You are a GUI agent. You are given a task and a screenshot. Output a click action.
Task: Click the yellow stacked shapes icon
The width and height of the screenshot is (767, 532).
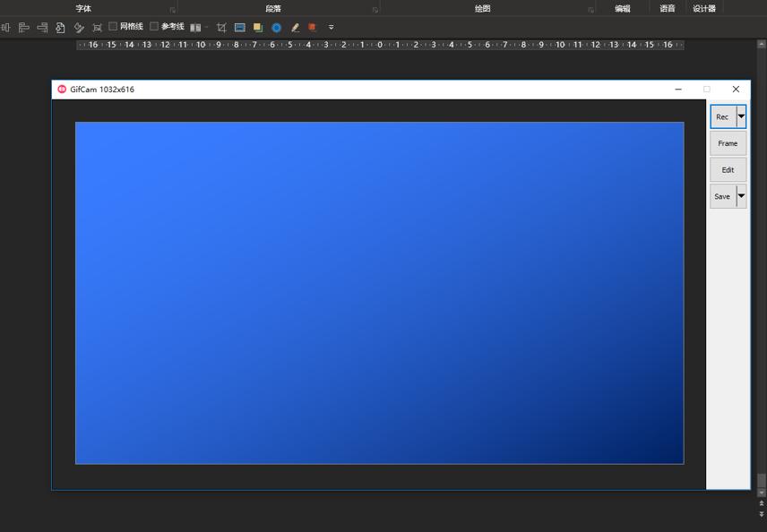tap(258, 28)
